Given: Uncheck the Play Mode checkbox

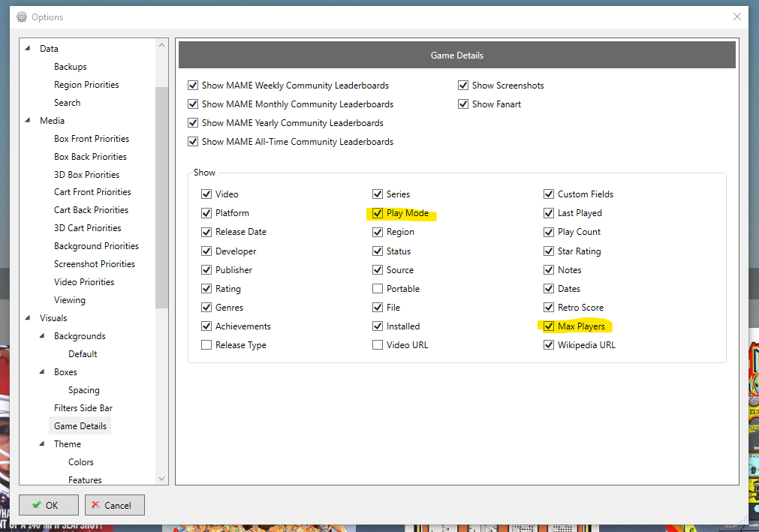Looking at the screenshot, I should click(378, 213).
